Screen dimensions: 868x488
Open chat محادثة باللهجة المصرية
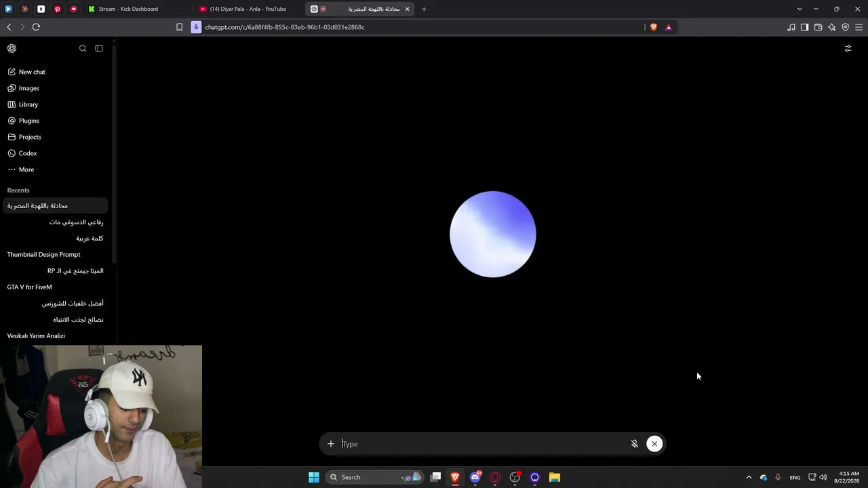tap(56, 205)
